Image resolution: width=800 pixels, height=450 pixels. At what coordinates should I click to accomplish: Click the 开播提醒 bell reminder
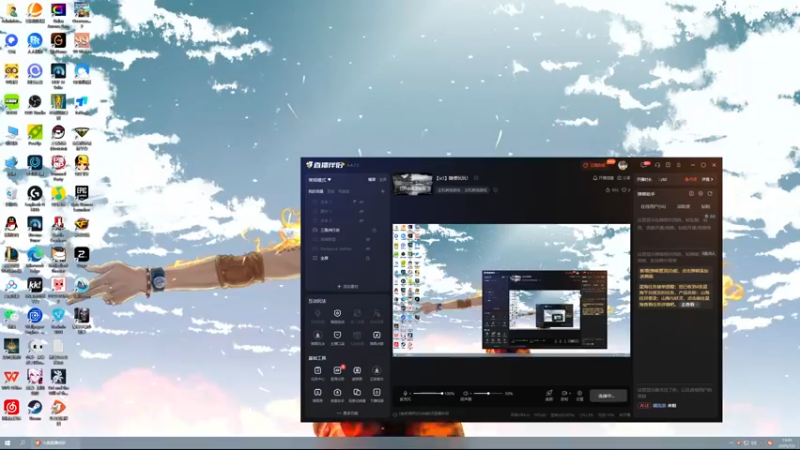[603, 178]
